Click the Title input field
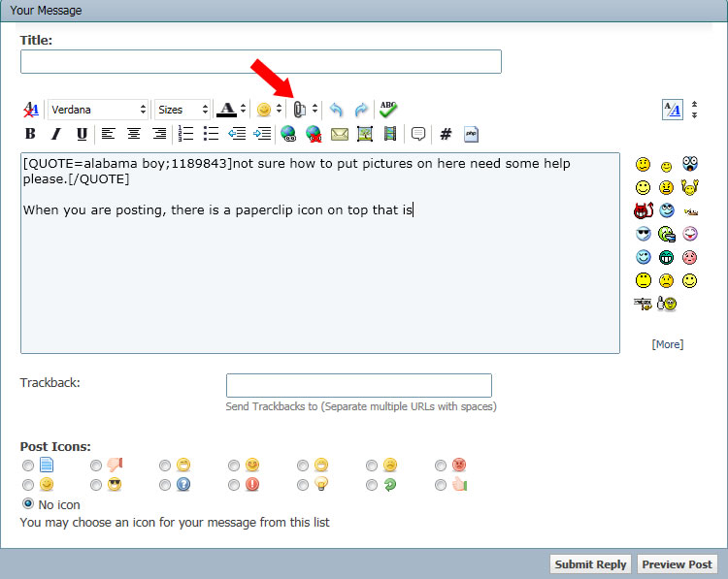Screen dimensions: 728x579 point(260,62)
